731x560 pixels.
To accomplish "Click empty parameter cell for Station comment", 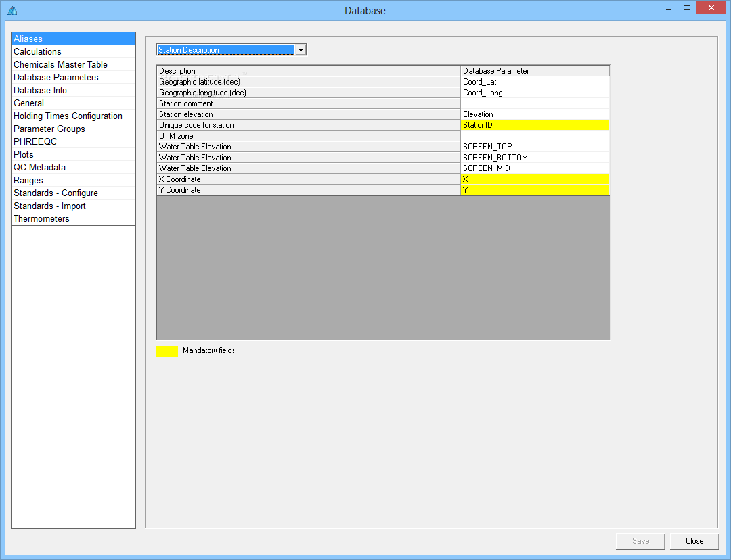I will (x=535, y=103).
